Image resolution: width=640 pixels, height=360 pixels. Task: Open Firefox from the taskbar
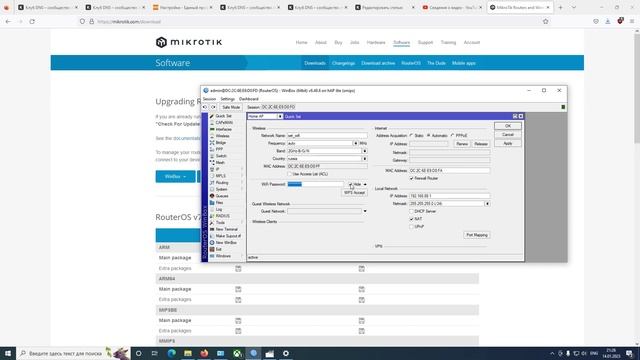pos(204,353)
